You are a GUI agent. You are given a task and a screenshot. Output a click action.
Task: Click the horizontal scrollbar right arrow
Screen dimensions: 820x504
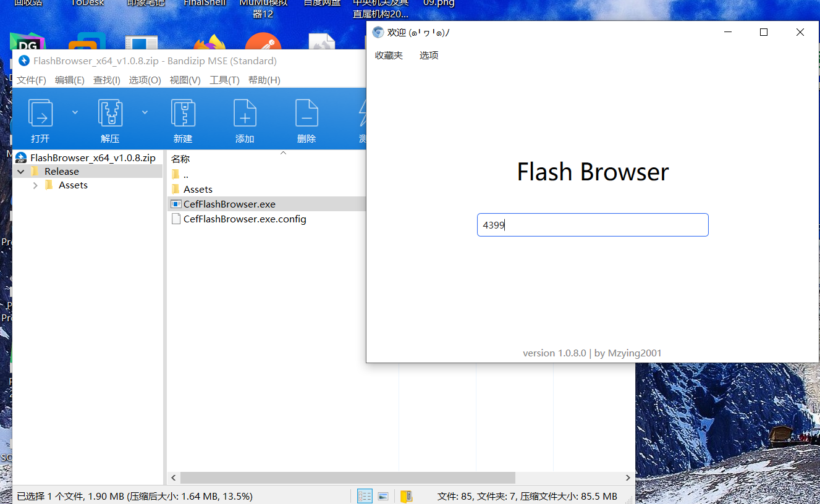pyautogui.click(x=628, y=478)
